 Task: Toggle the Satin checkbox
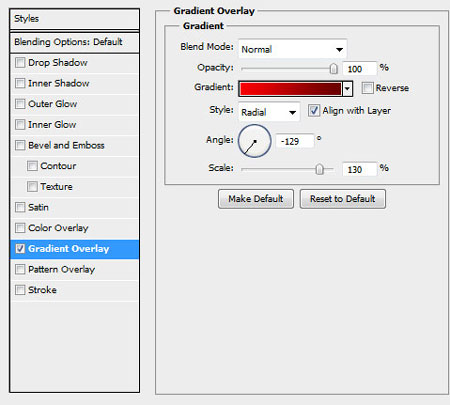(20, 207)
